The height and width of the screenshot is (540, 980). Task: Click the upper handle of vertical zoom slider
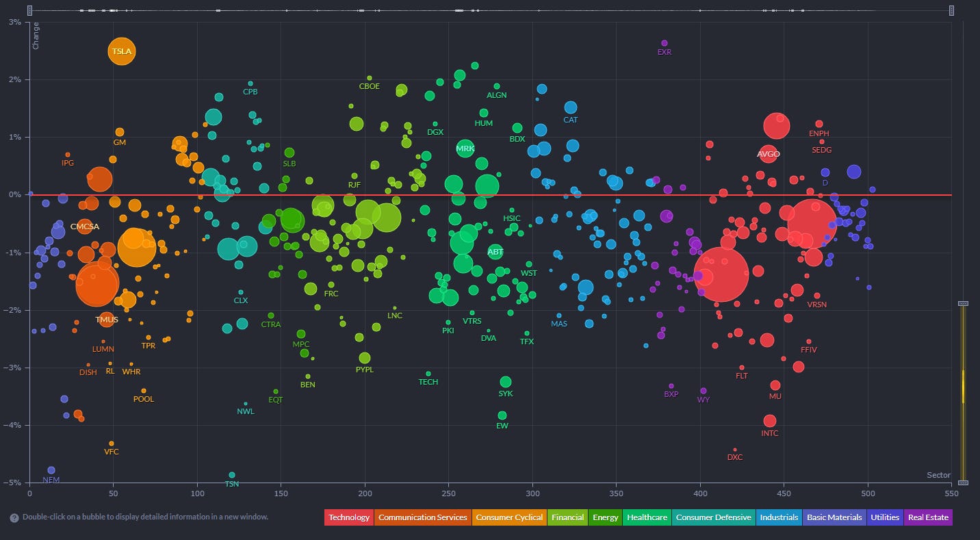[963, 303]
